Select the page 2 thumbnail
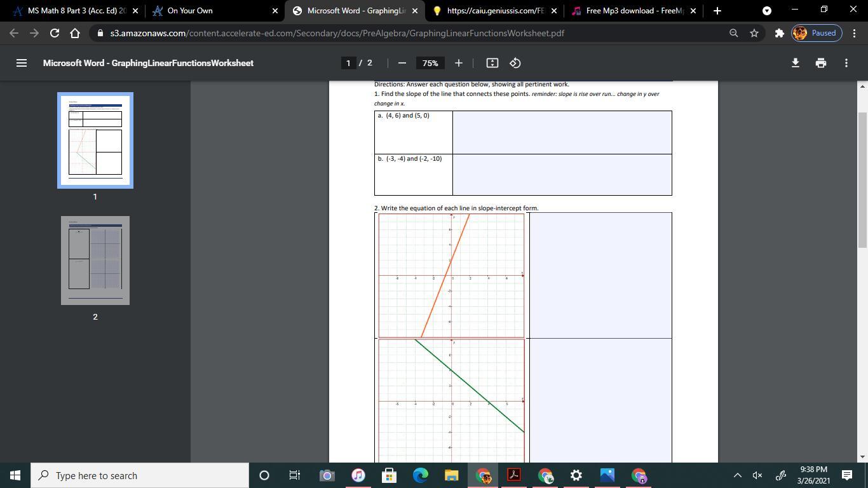Image resolution: width=868 pixels, height=488 pixels. click(95, 261)
